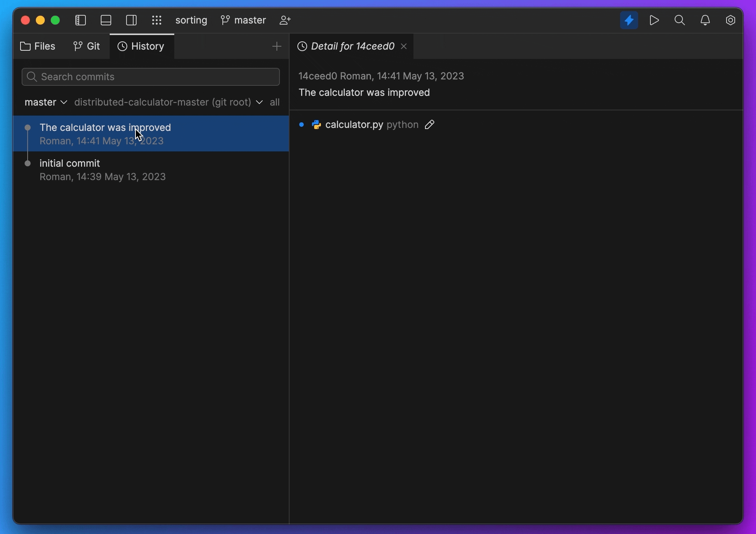Click the grid/apps icon
This screenshot has width=756, height=534.
click(x=156, y=20)
